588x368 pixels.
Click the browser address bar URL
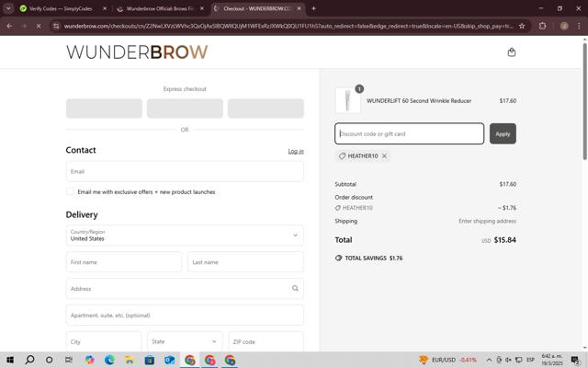click(288, 26)
